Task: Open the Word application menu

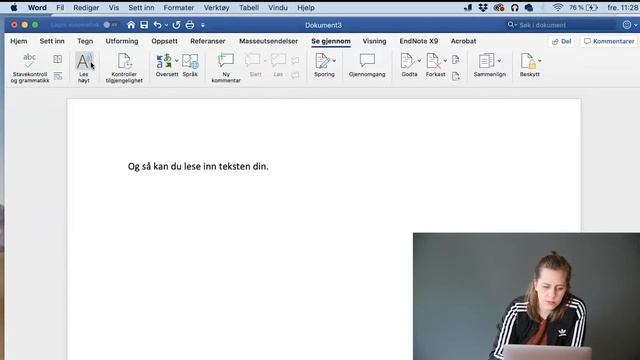Action: (x=37, y=7)
